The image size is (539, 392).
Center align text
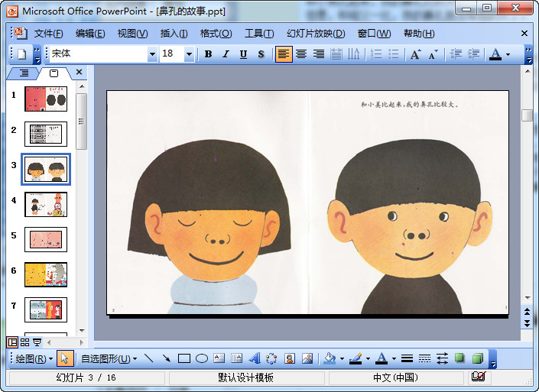pyautogui.click(x=301, y=54)
